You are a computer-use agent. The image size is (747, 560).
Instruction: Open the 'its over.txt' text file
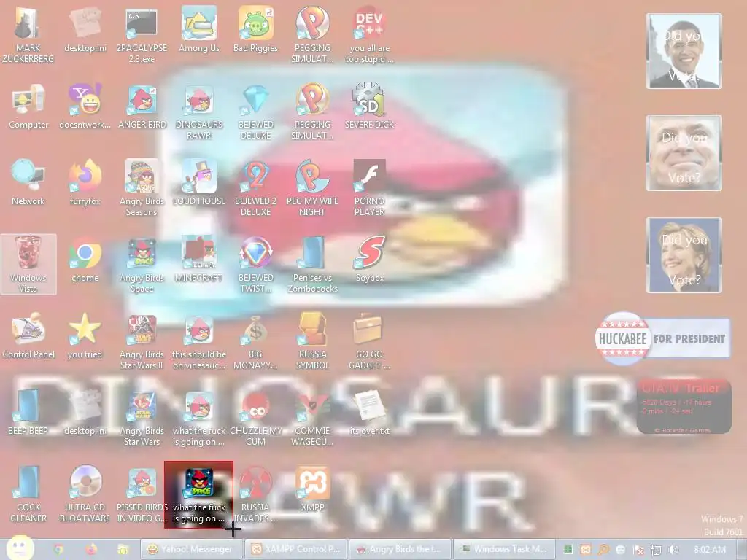point(369,413)
